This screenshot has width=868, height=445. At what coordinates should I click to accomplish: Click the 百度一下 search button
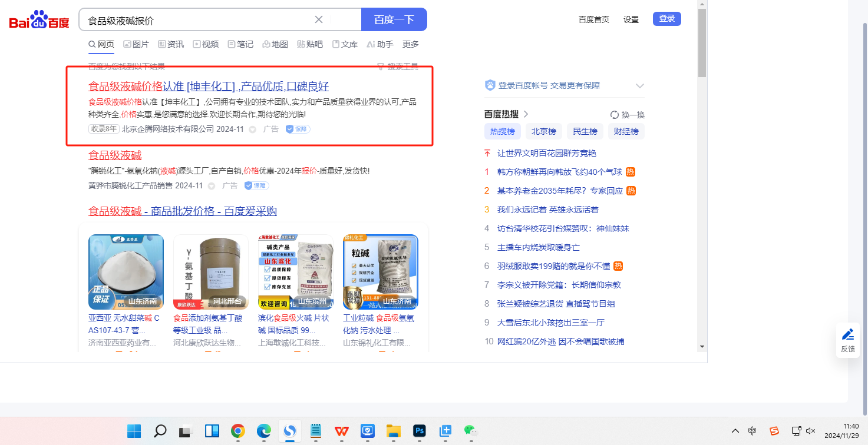tap(394, 19)
